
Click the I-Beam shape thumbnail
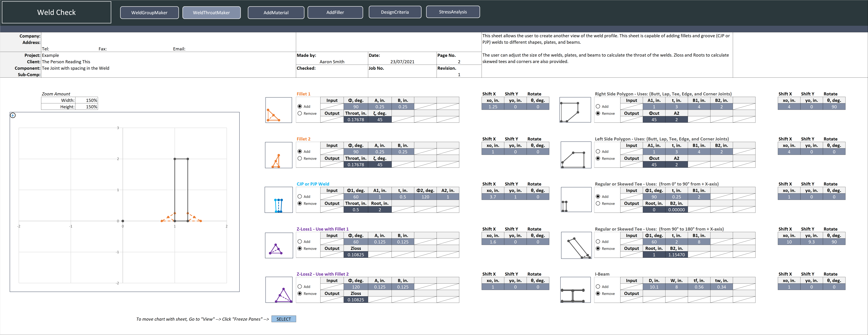point(576,290)
